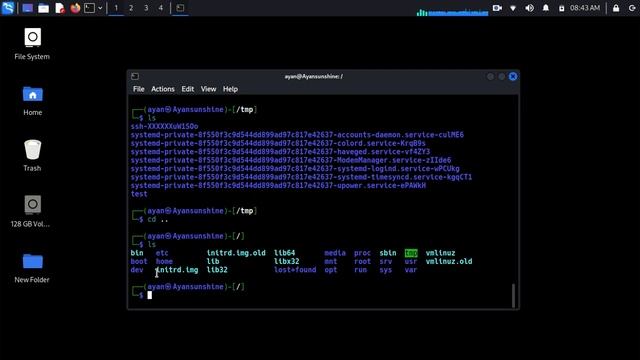
Task: Open the logout session icon
Action: (632, 8)
